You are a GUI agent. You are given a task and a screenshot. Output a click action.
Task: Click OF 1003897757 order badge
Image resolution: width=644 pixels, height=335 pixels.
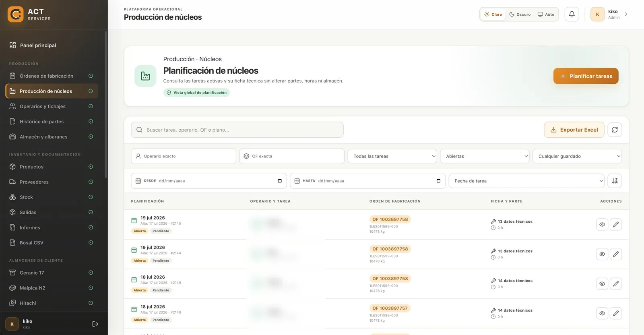390,308
